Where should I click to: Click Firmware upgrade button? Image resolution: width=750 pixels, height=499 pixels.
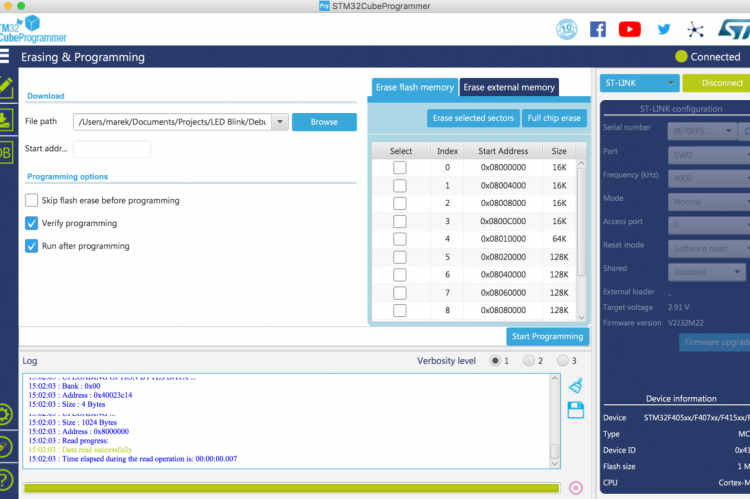point(715,342)
